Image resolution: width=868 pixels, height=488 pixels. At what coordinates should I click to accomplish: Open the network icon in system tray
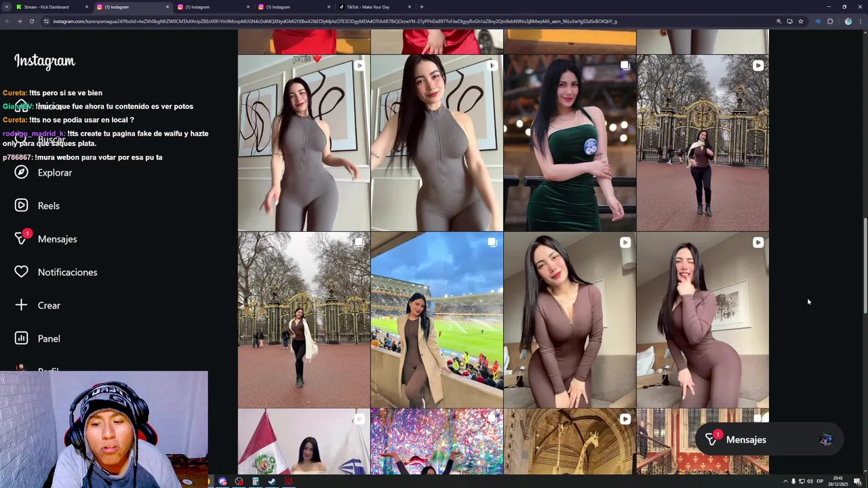coord(802,481)
